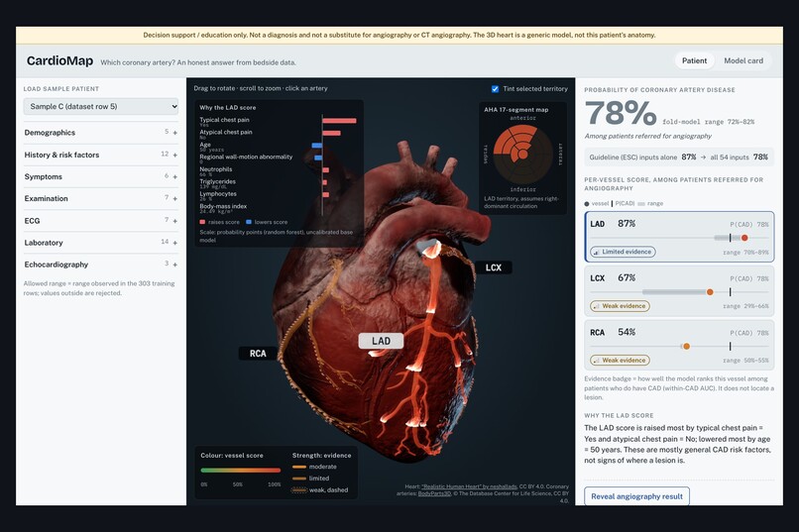Click the CardioMap title
This screenshot has width=799, height=532.
pos(59,61)
